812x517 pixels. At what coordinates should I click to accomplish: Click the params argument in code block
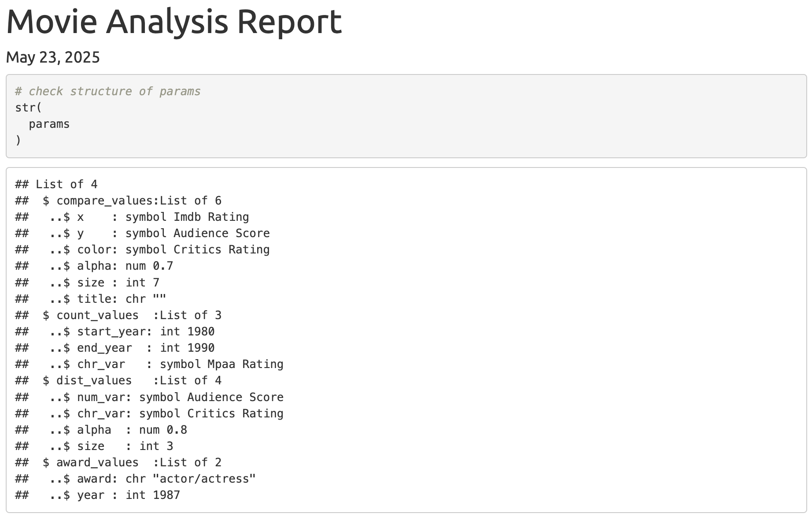(x=49, y=124)
